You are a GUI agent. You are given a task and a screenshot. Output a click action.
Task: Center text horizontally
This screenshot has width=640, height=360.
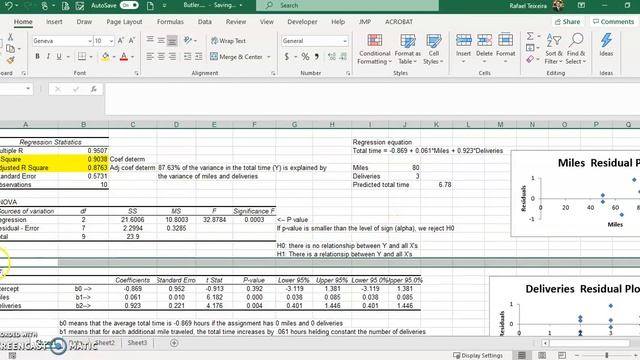pyautogui.click(x=161, y=56)
